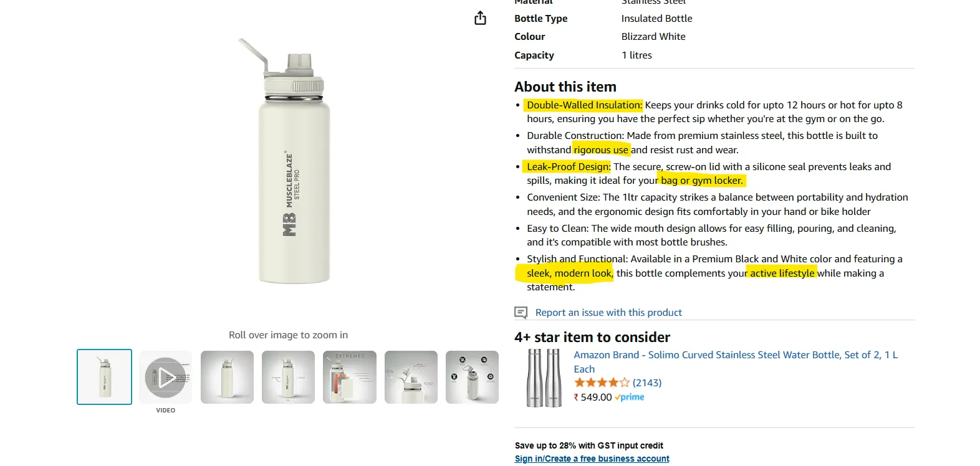Click the Prime badge beside the price
This screenshot has height=466, width=980.
click(629, 397)
